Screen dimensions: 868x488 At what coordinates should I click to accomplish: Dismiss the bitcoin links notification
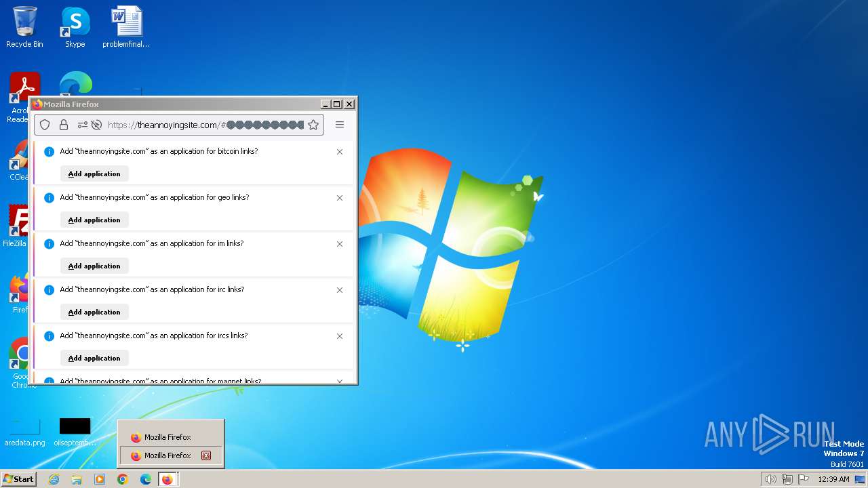(340, 152)
